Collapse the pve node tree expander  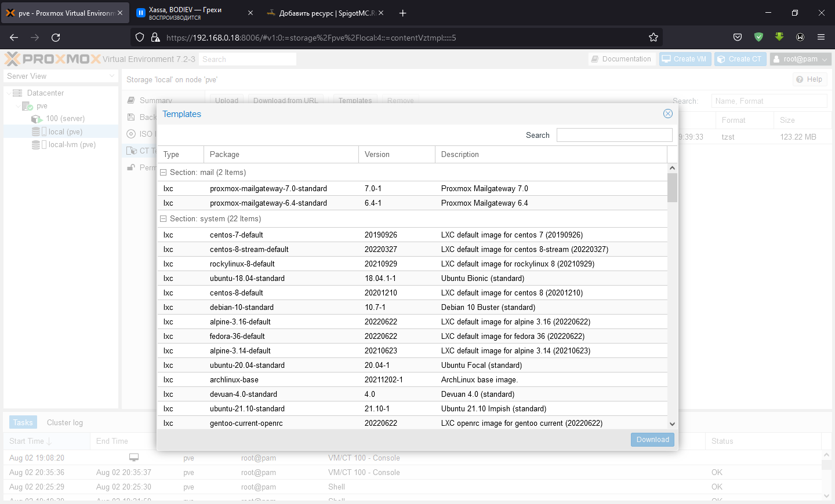(17, 106)
